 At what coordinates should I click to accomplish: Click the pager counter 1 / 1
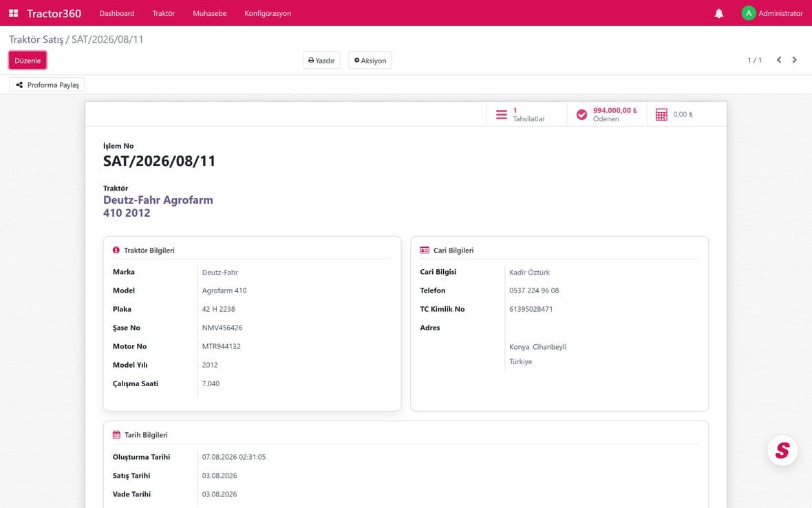[x=754, y=60]
